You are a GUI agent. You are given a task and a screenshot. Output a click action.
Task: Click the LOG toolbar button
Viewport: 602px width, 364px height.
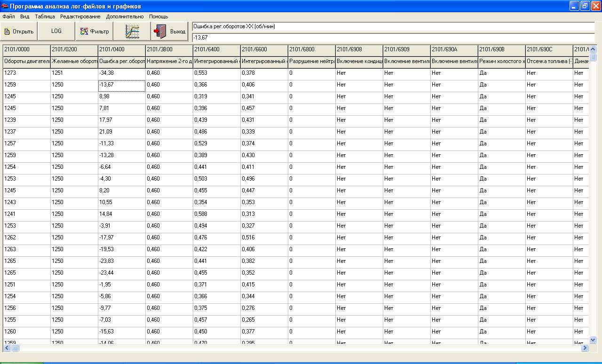coord(56,32)
